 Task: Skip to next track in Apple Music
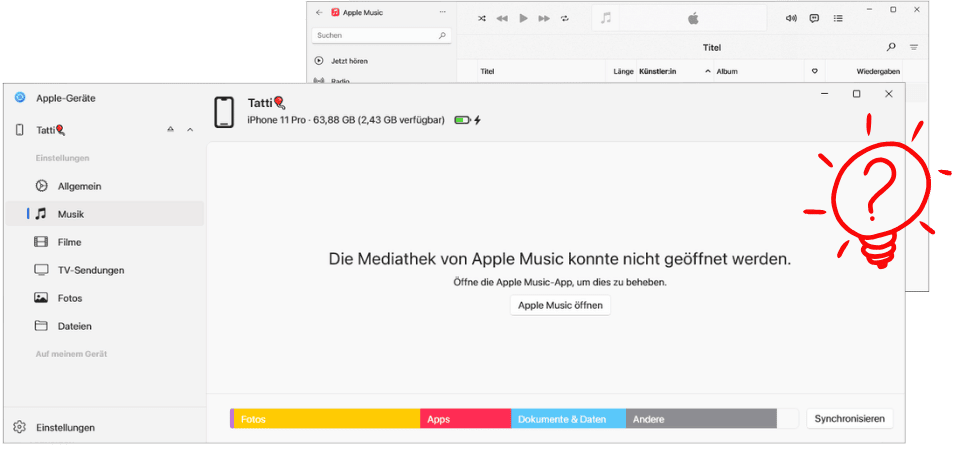544,18
